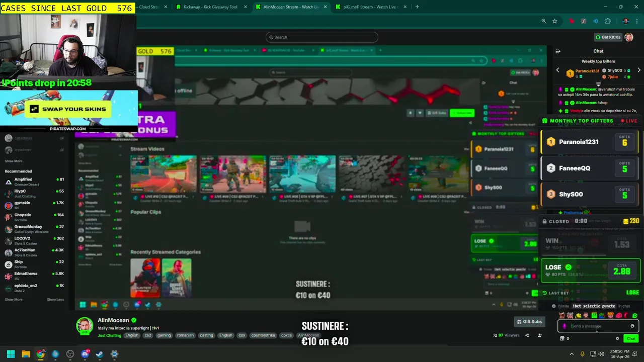Open recommended channel epldota_en2
This screenshot has height=362, width=644.
35,288
